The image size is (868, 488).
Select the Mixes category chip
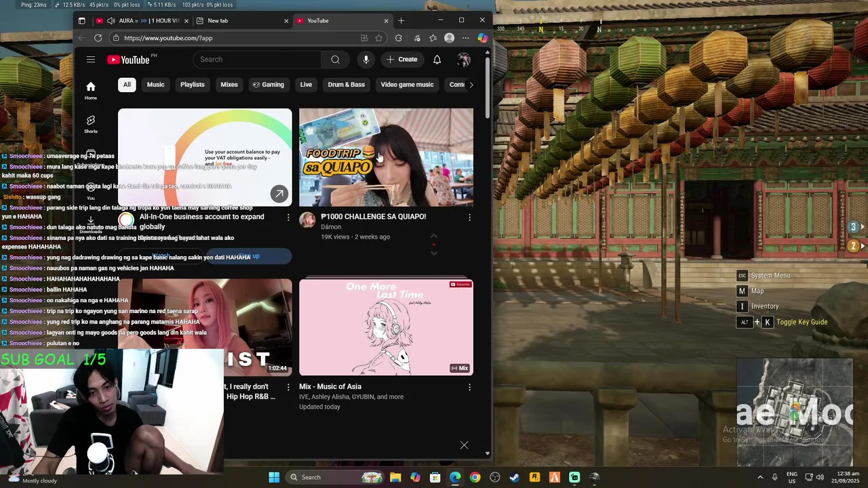tap(229, 85)
